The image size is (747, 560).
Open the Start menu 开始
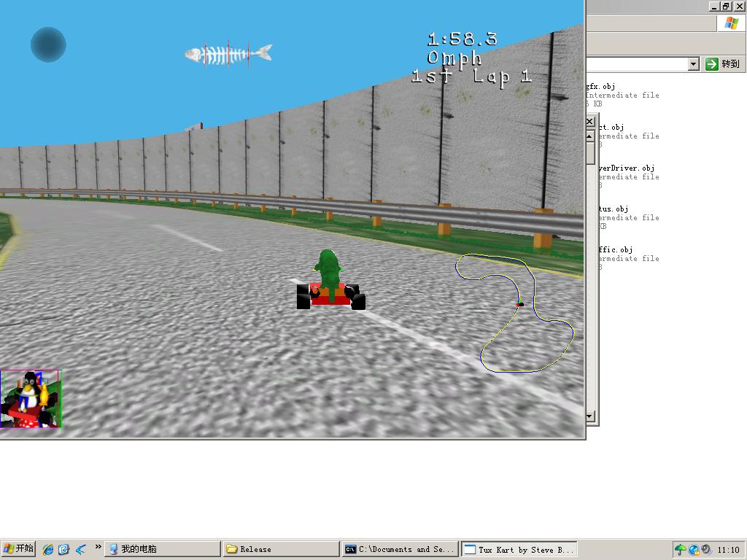tap(18, 548)
